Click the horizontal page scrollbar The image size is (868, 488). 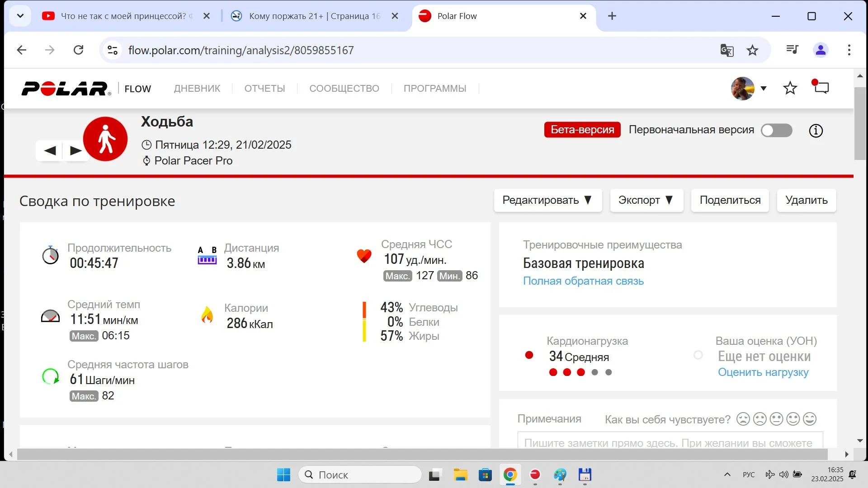(x=422, y=454)
